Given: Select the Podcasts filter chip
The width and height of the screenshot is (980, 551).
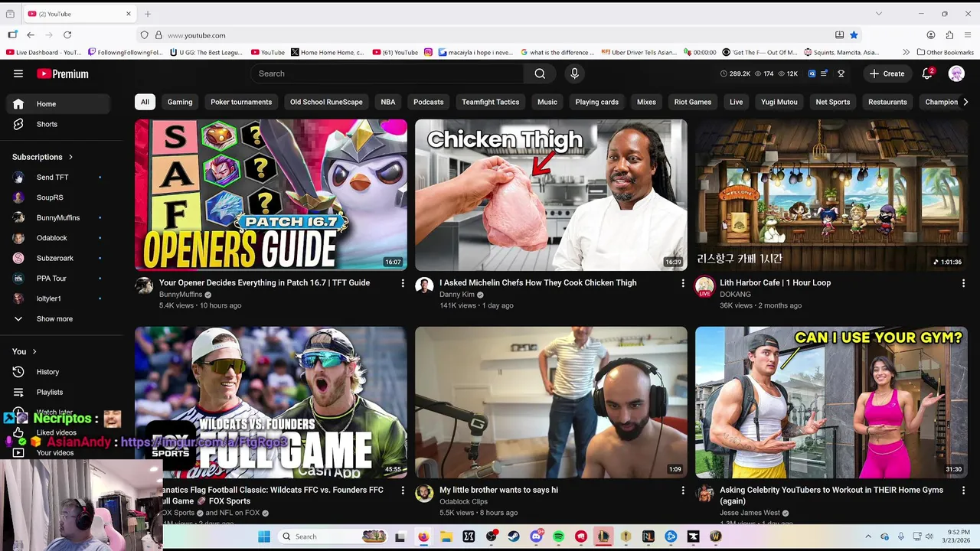Looking at the screenshot, I should coord(429,102).
